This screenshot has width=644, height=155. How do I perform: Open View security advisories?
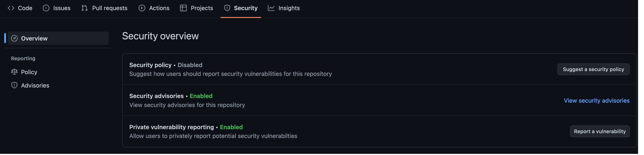[x=597, y=101]
